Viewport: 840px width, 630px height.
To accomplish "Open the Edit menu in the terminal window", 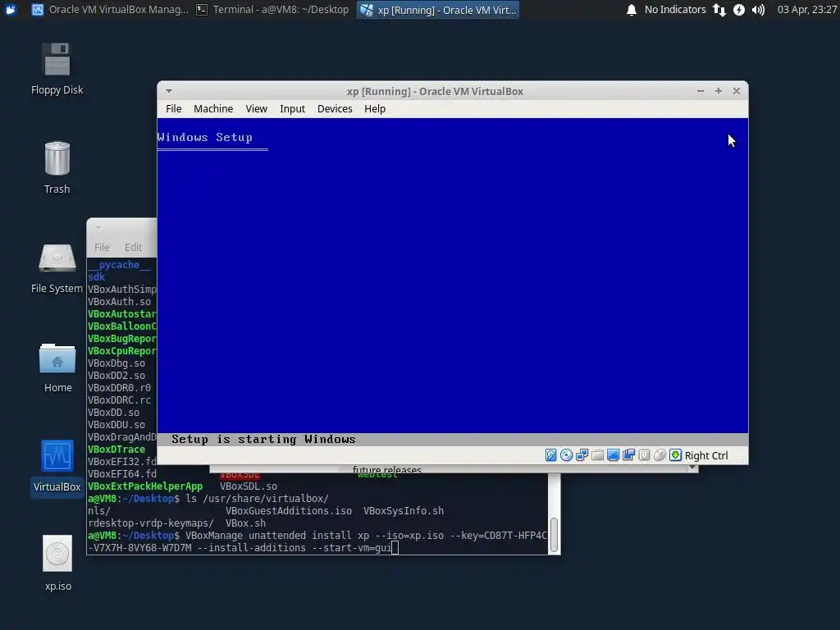I will (134, 247).
